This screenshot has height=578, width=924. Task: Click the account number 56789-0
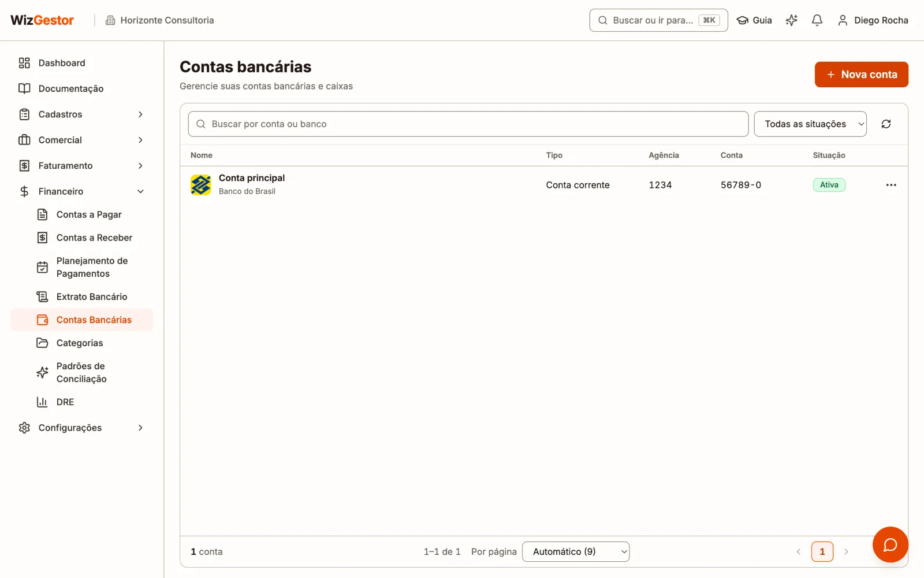741,185
